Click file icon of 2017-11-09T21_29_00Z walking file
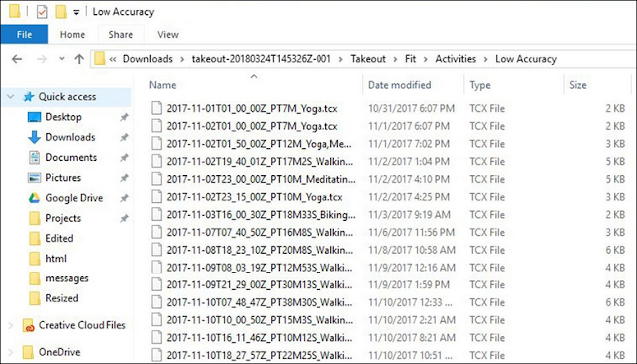The height and width of the screenshot is (364, 637). click(157, 284)
